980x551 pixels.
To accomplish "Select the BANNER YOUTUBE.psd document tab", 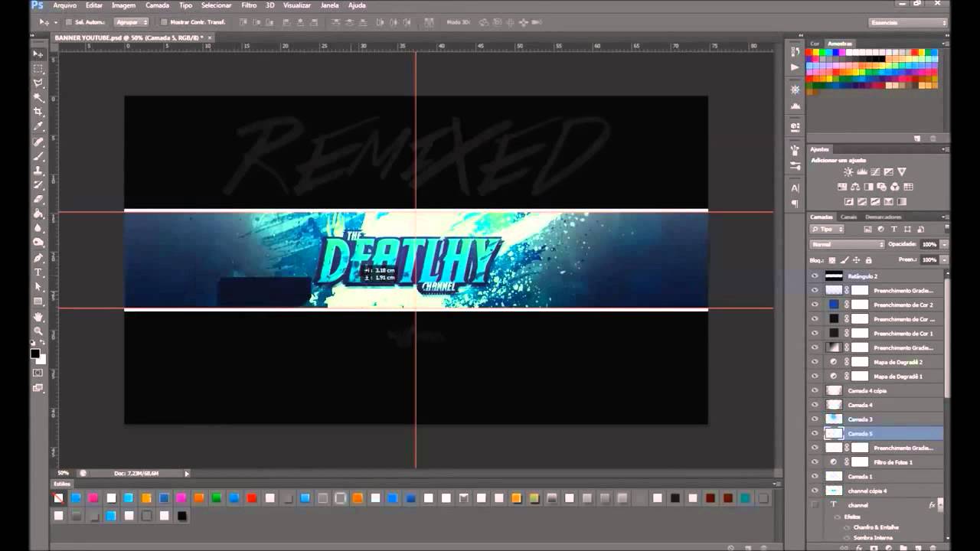I will 133,37.
